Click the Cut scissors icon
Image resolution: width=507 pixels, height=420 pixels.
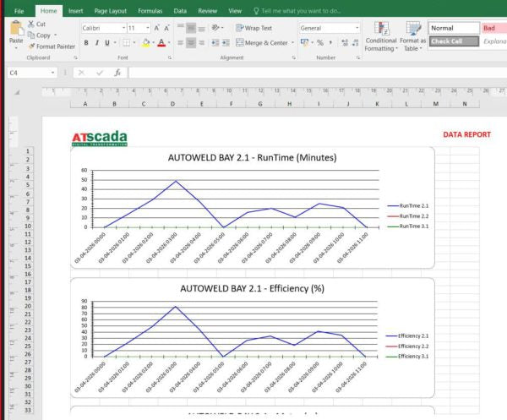coord(31,24)
